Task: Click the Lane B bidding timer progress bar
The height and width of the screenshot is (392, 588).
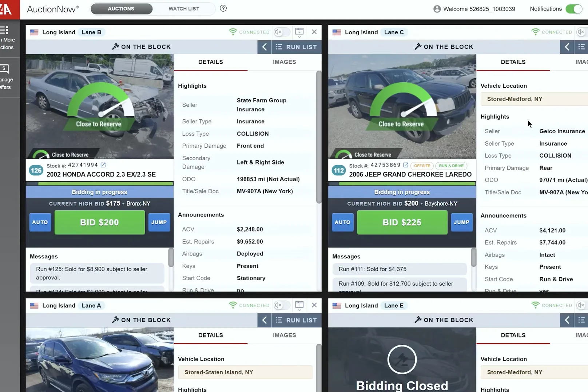Action: pos(100,184)
